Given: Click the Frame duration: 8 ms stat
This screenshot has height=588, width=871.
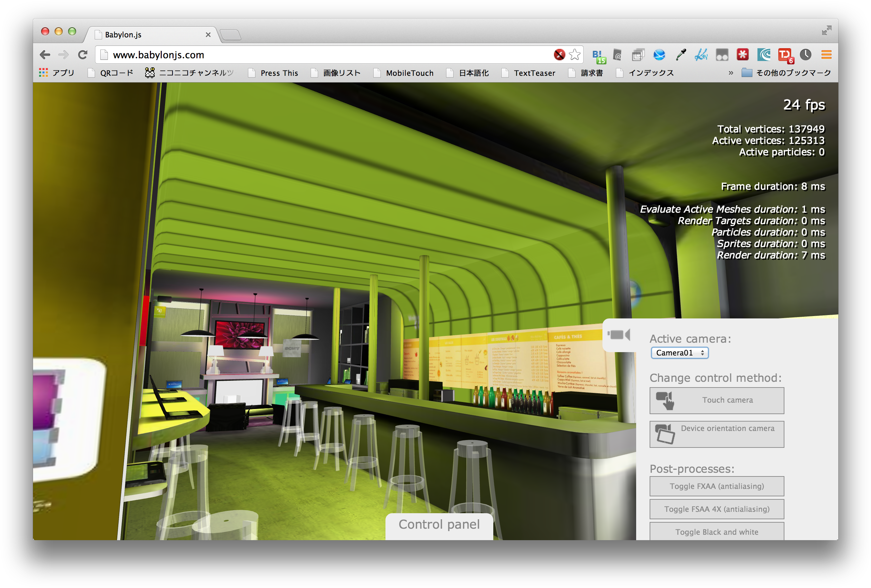Looking at the screenshot, I should [x=773, y=186].
